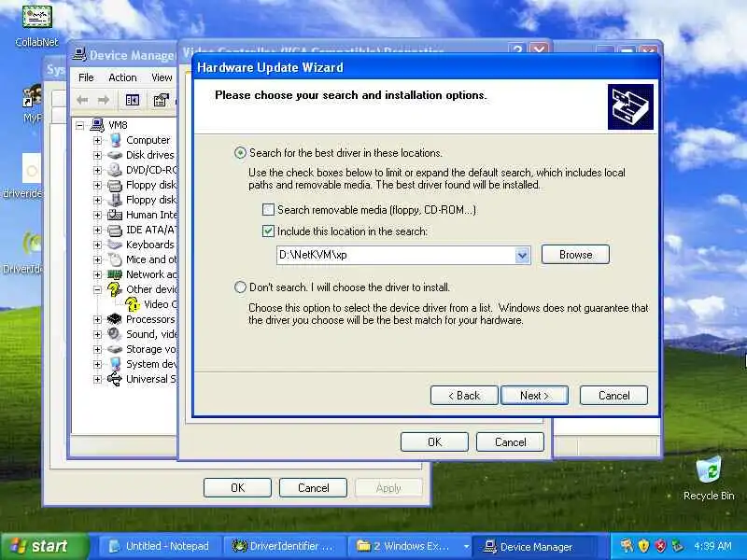Image resolution: width=747 pixels, height=560 pixels.
Task: Select the Computer category icon
Action: click(115, 140)
